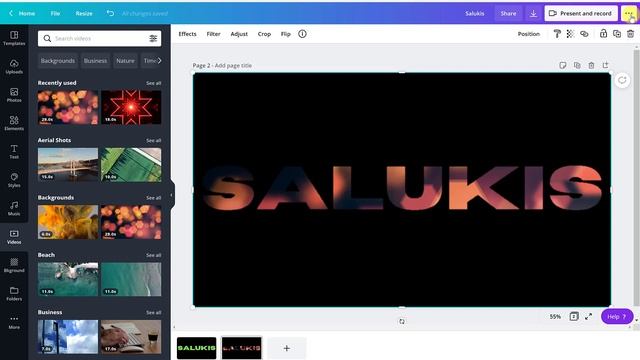
Task: Open the transparency checkerboard icon
Action: 570,34
